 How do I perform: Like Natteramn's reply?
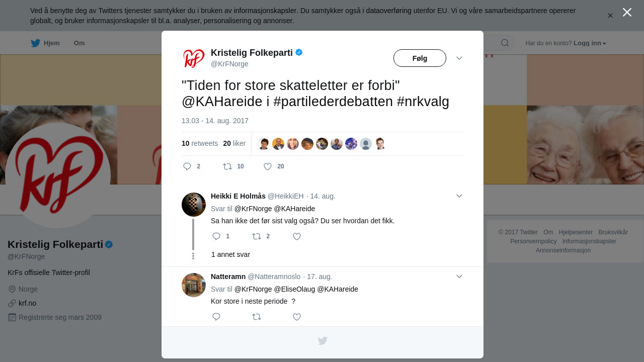(x=297, y=317)
